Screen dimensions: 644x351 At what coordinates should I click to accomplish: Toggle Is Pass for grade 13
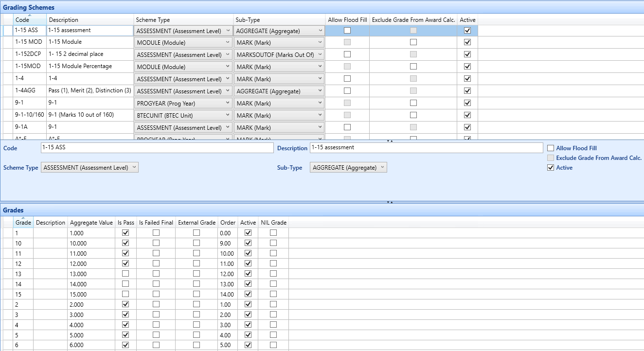click(126, 274)
